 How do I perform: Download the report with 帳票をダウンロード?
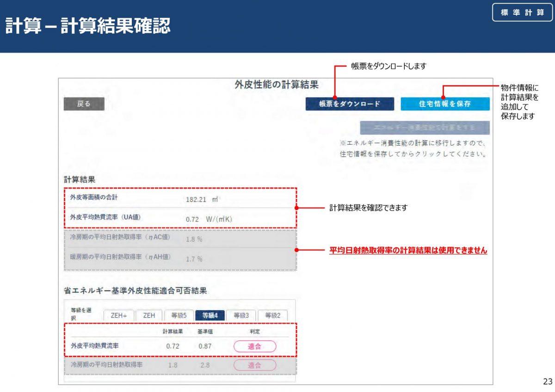point(350,104)
